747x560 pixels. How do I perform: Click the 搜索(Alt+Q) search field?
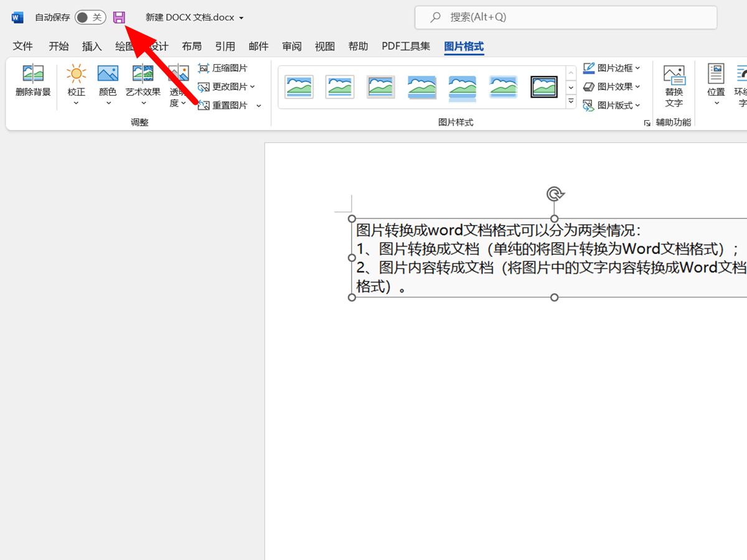pyautogui.click(x=565, y=17)
